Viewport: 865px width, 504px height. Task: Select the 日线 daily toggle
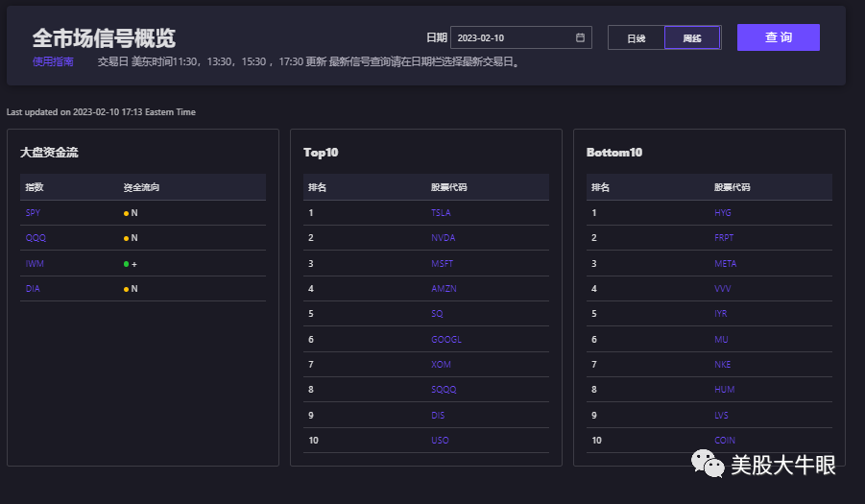pyautogui.click(x=637, y=38)
